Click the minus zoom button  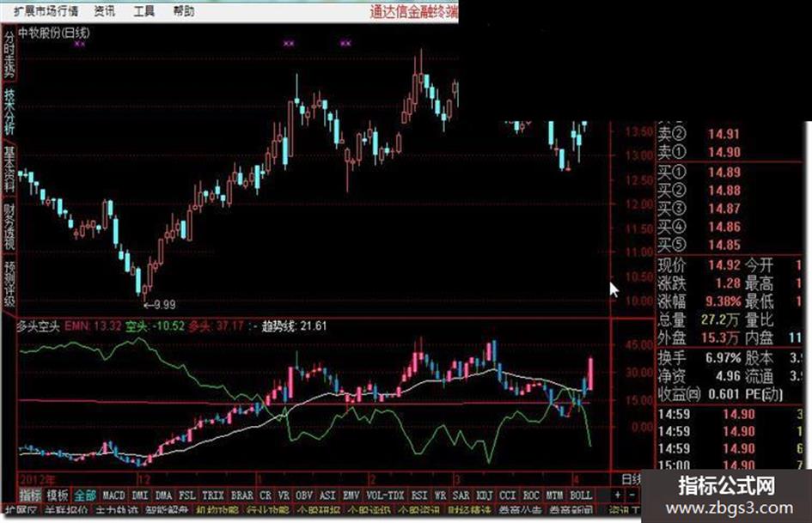point(632,496)
